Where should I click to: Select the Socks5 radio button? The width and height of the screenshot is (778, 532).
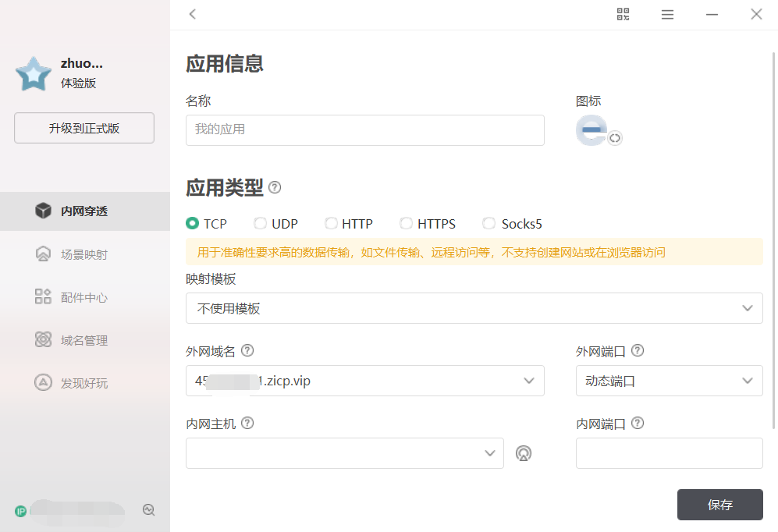pyautogui.click(x=488, y=224)
